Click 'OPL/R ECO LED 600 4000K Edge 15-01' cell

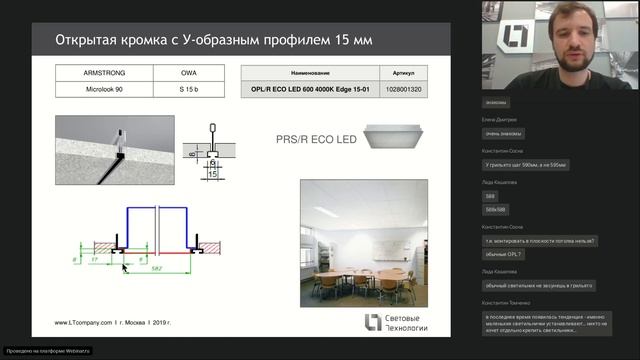pyautogui.click(x=310, y=89)
